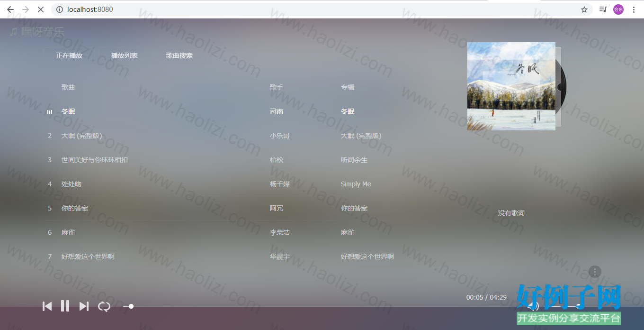Play the song 好想爱这个世界啊
Viewport: 644px width, 330px height.
coord(88,257)
